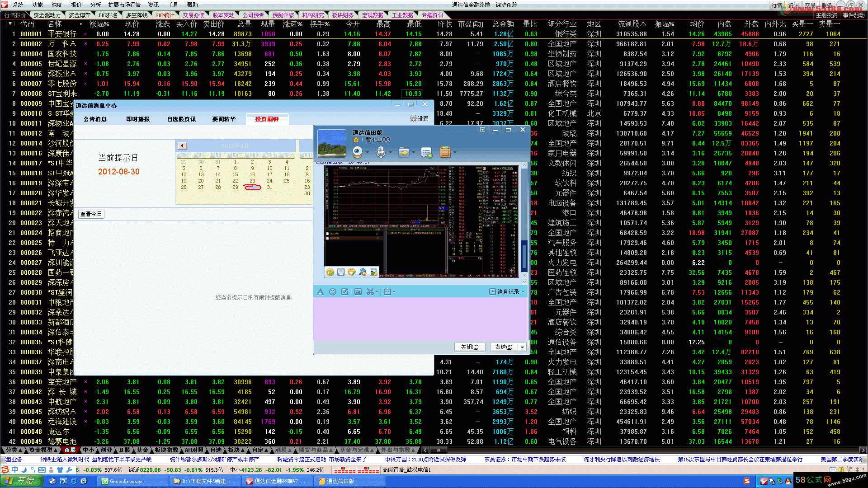The width and height of the screenshot is (868, 488).
Task: Toggle Sogou half-moon full-width icon
Action: click(24, 469)
